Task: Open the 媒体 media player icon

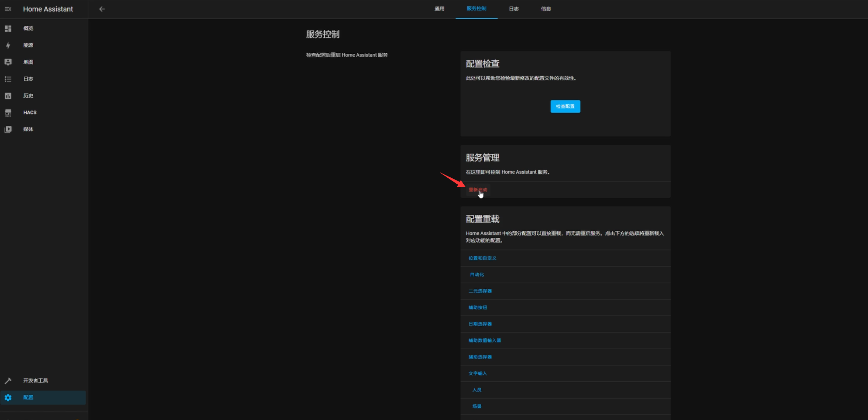Action: point(8,130)
